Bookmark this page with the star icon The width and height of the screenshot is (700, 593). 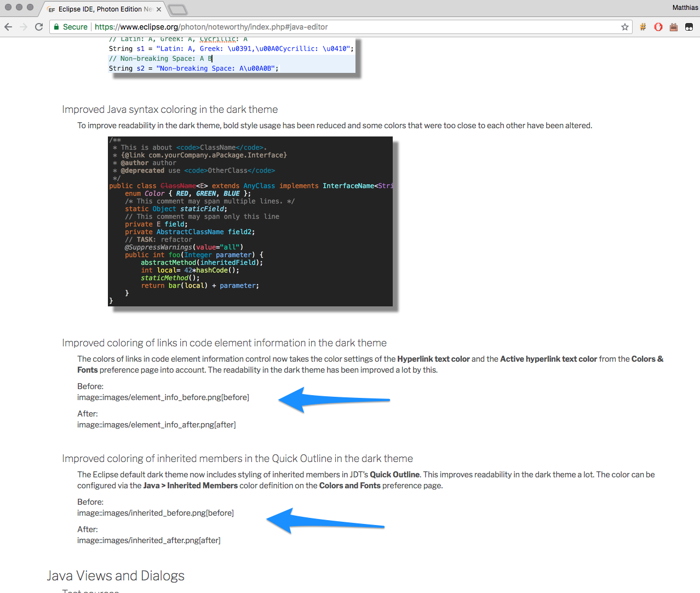point(625,27)
